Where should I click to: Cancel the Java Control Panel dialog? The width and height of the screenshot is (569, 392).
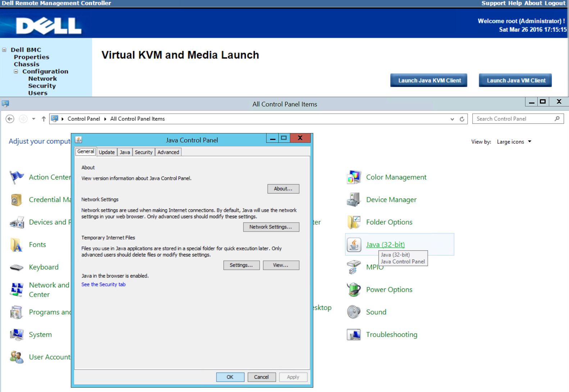pos(261,377)
